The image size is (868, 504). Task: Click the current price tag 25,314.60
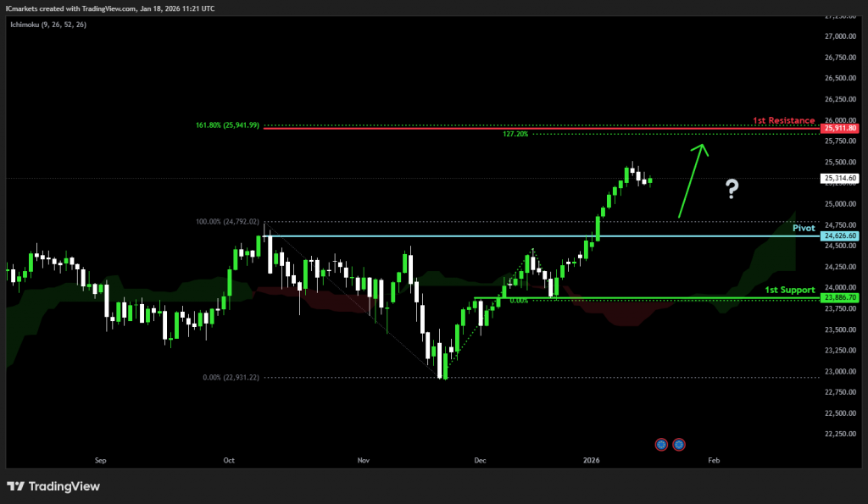pyautogui.click(x=841, y=179)
